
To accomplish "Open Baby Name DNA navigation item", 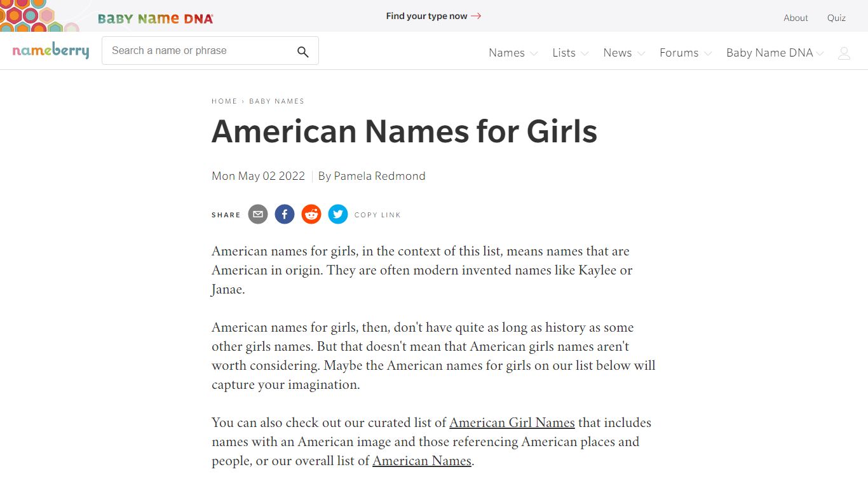I will (770, 53).
